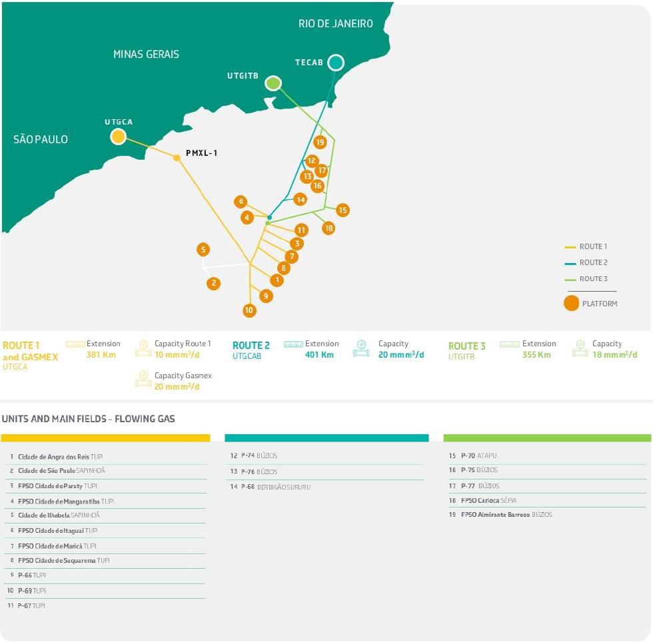Click the Capacity Route 1 gauge icon
The width and height of the screenshot is (653, 644).
[x=143, y=349]
